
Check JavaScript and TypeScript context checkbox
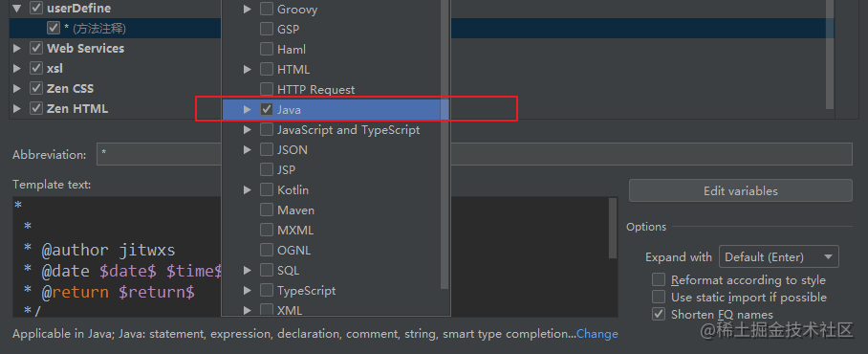click(267, 129)
